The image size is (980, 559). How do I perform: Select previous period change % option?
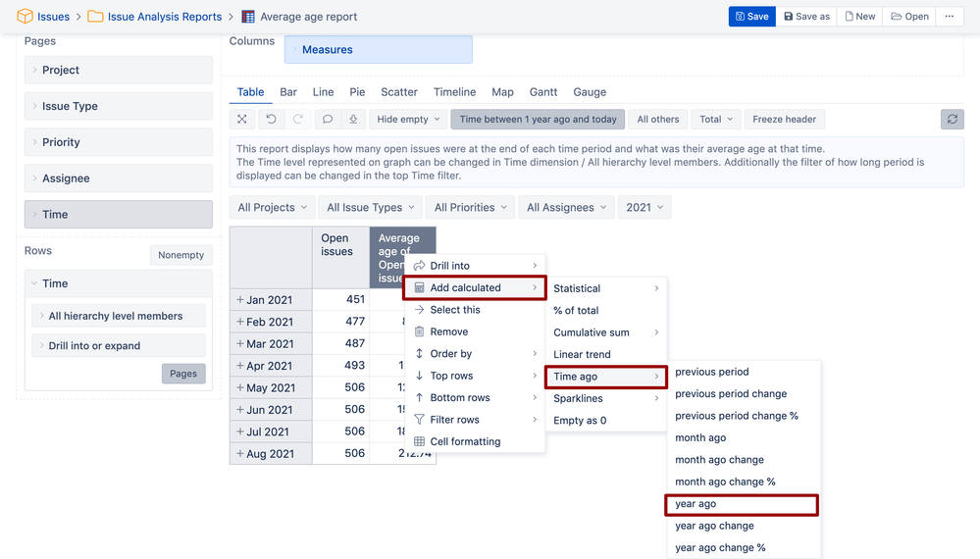pyautogui.click(x=744, y=416)
